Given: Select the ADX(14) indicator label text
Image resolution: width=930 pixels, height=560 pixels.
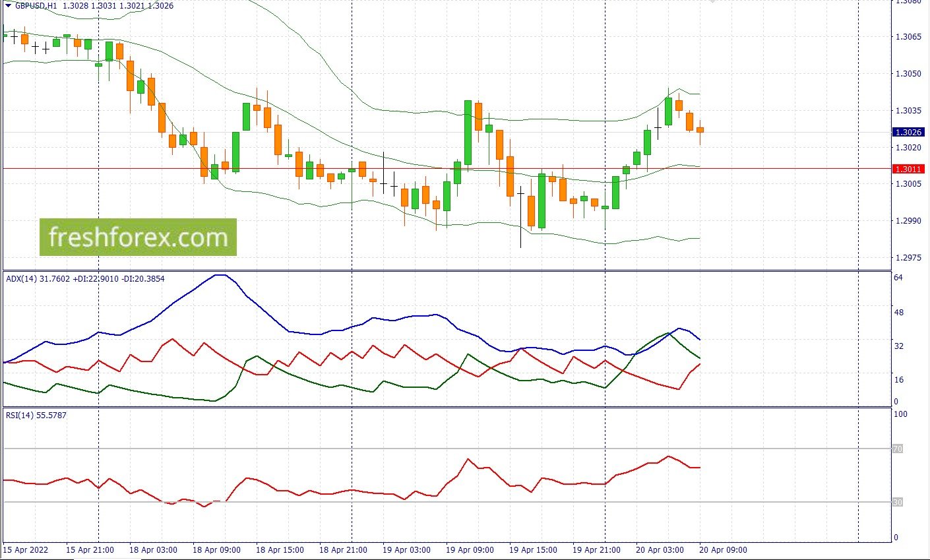Looking at the screenshot, I should [21, 279].
